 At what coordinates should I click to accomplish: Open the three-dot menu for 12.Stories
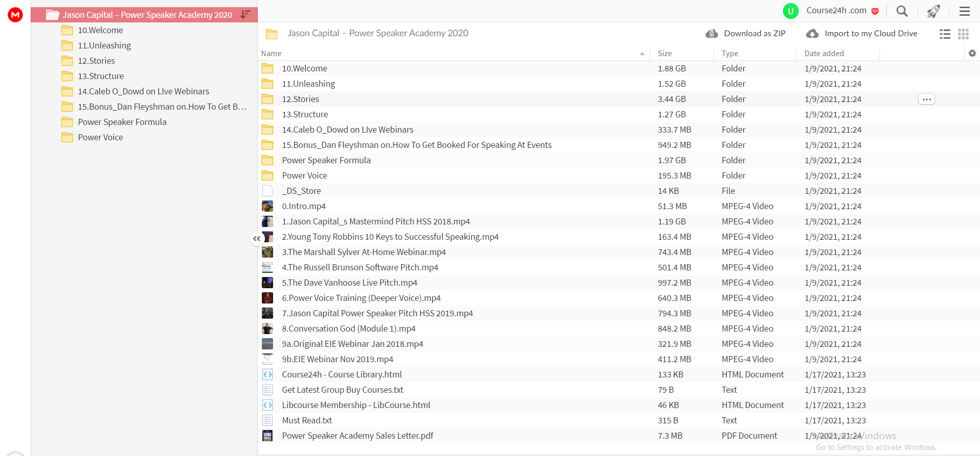point(926,99)
